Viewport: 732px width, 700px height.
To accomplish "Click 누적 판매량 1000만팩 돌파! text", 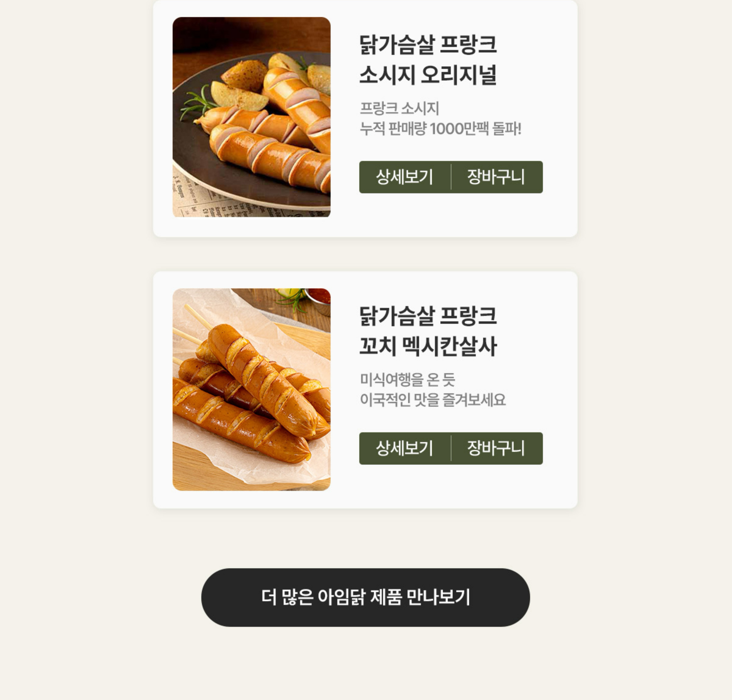I will point(440,129).
